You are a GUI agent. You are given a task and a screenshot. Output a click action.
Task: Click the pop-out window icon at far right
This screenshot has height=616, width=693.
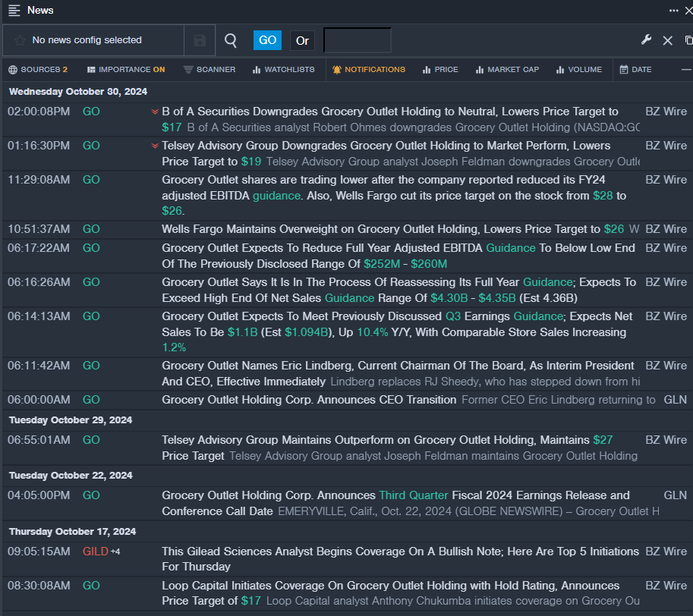(x=688, y=40)
